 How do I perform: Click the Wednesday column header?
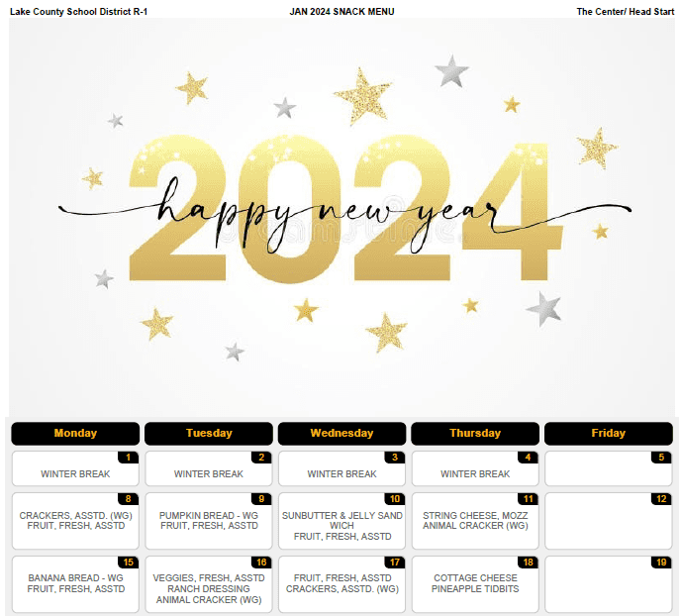point(342,433)
